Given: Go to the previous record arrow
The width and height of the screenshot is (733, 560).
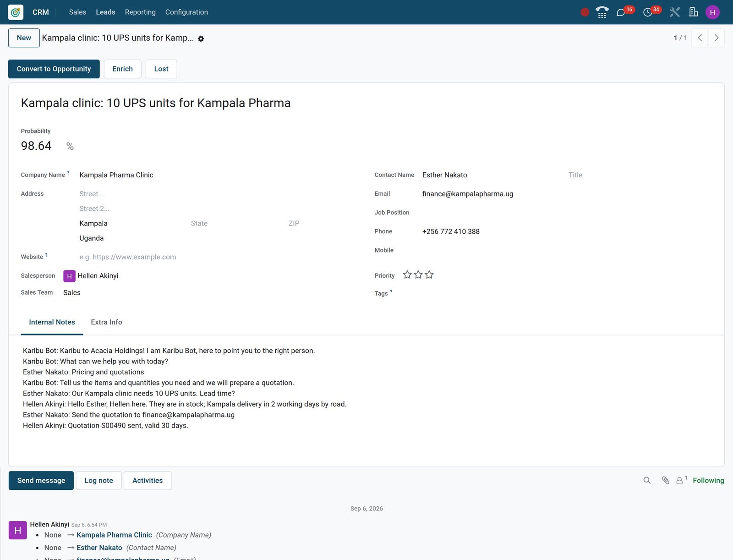Looking at the screenshot, I should [700, 38].
